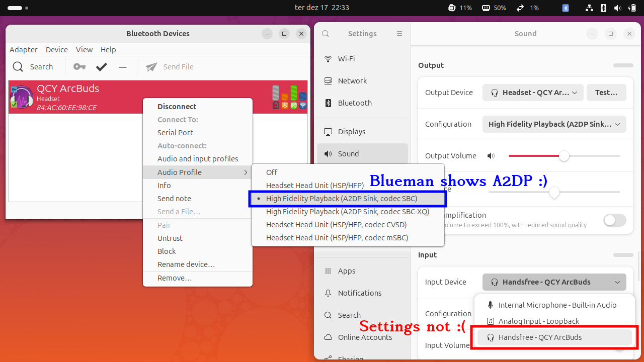The height and width of the screenshot is (362, 644).
Task: Click the Send File paper plane icon
Action: pos(151,67)
